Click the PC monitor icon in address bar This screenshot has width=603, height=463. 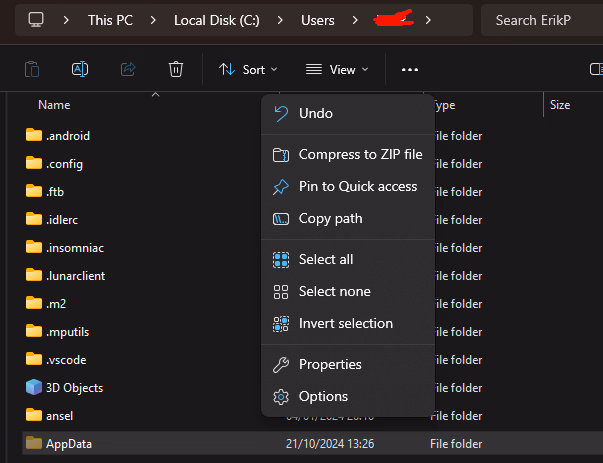click(x=37, y=20)
